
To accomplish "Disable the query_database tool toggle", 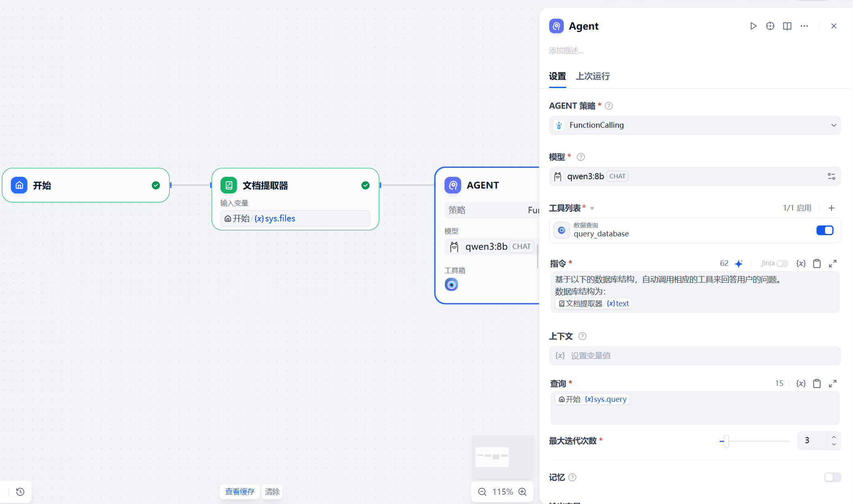I will coord(825,230).
